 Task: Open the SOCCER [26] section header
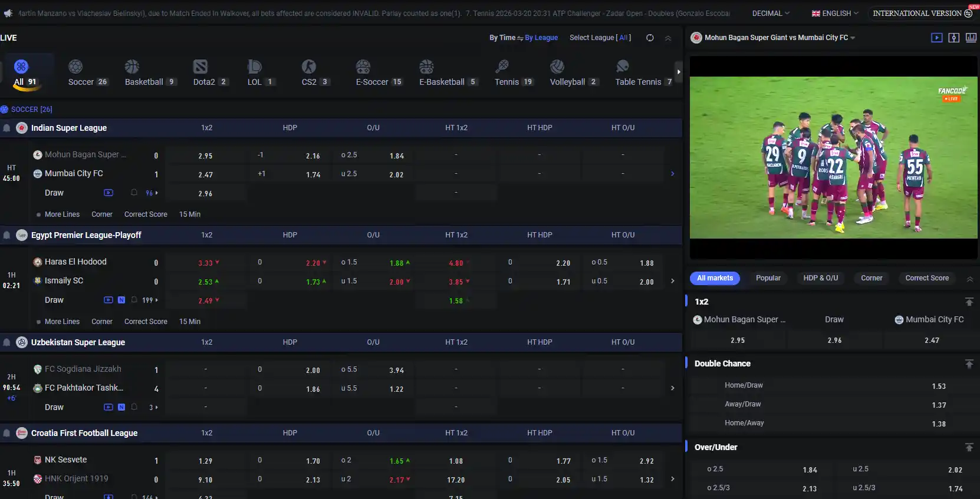tap(27, 110)
